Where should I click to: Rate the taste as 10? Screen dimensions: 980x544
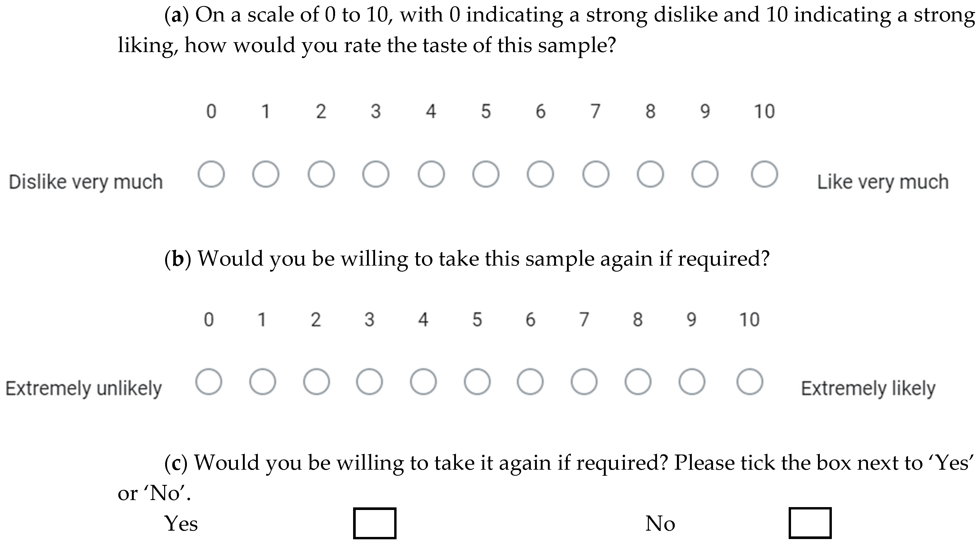(x=764, y=174)
